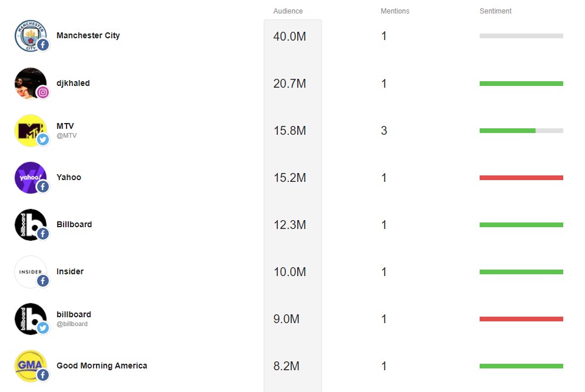Click Twitter badge on @billboard avatar
This screenshot has height=392, width=585.
click(x=43, y=328)
